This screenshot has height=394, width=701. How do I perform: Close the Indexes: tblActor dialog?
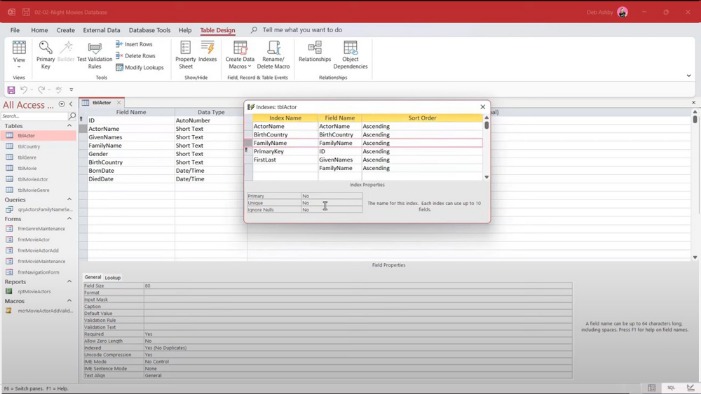(482, 107)
